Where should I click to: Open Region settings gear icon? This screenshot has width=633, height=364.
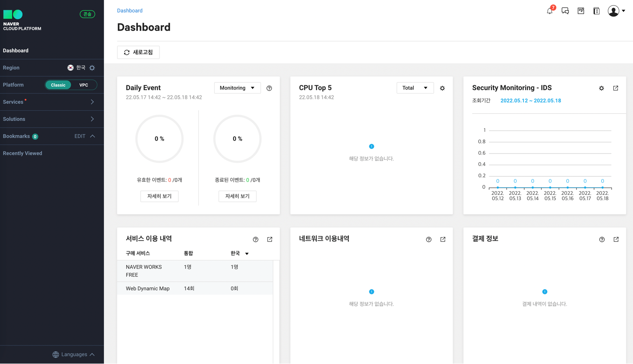click(92, 68)
